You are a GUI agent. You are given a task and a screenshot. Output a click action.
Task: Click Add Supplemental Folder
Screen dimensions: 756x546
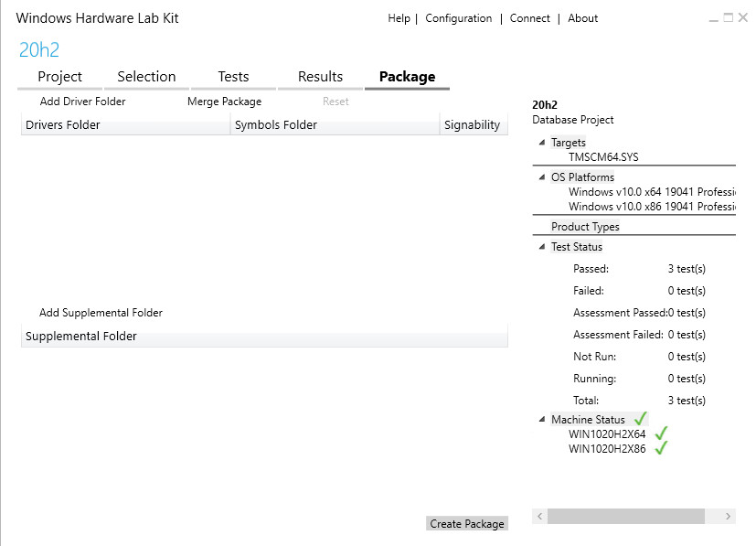[101, 313]
